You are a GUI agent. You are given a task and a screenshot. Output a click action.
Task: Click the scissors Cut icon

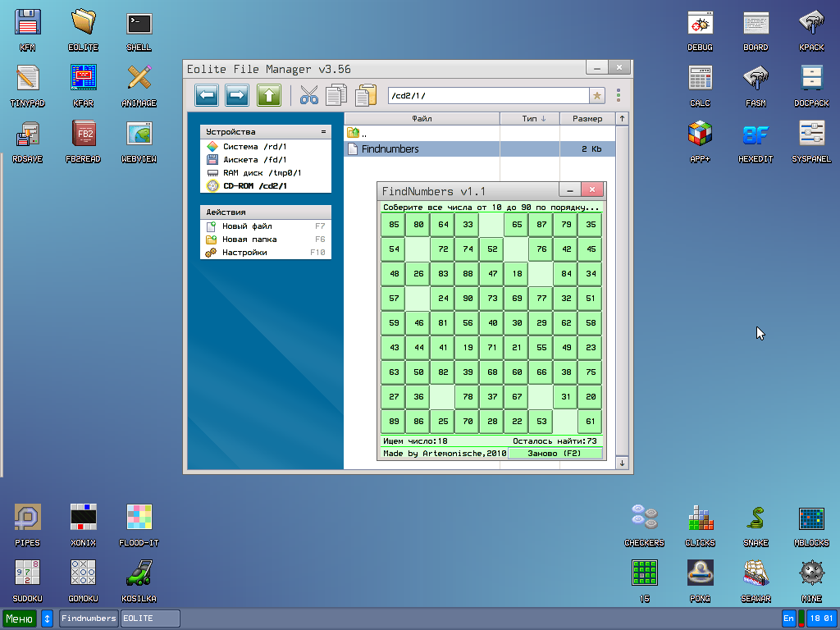coord(308,95)
